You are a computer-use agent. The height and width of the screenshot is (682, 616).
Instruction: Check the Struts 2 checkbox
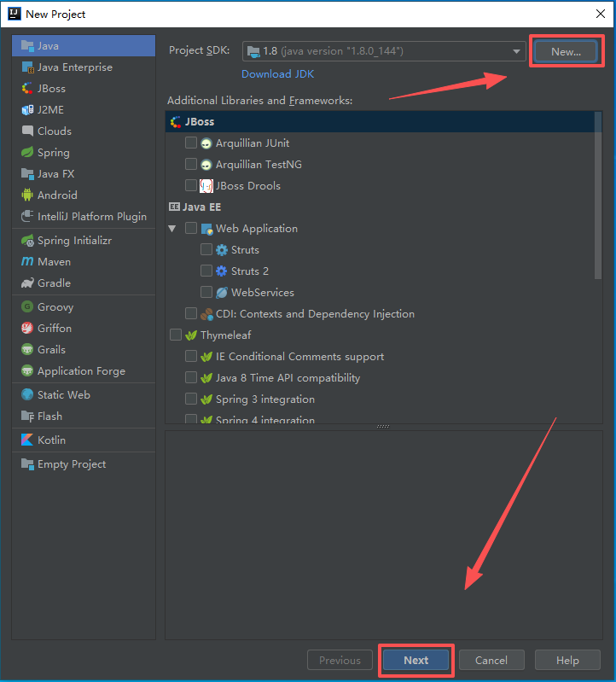(206, 271)
